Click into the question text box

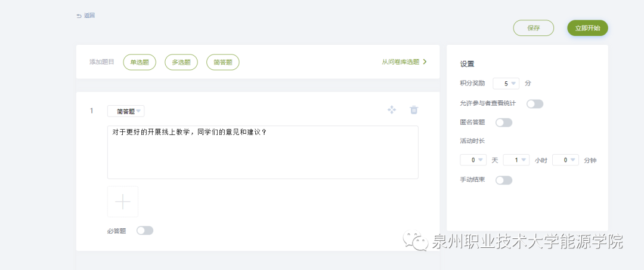pyautogui.click(x=262, y=152)
